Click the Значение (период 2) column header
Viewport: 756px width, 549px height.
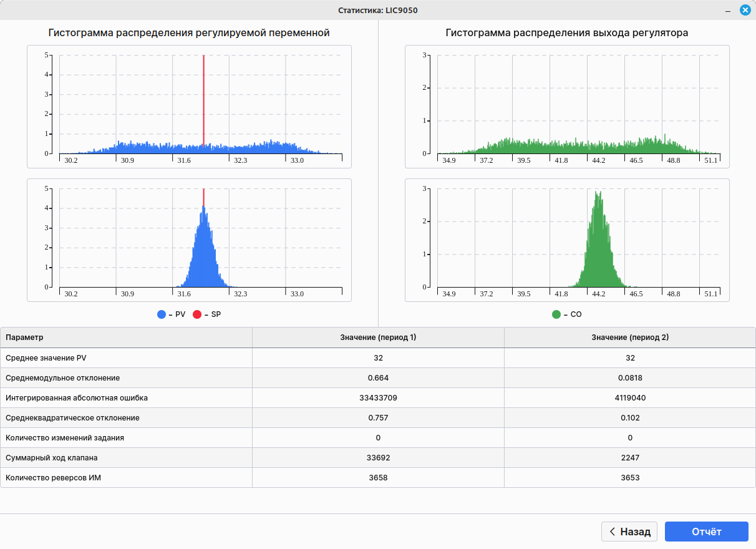[x=629, y=338]
